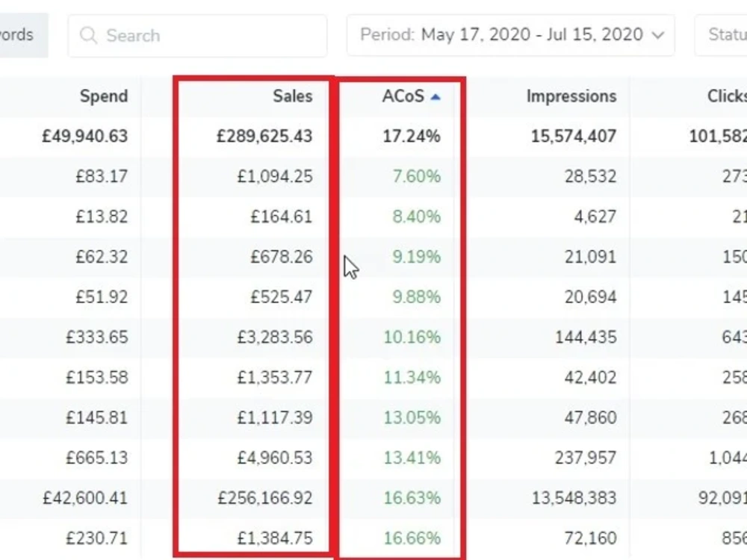747x560 pixels.
Task: Click sales value £1,353.77
Action: tap(275, 378)
